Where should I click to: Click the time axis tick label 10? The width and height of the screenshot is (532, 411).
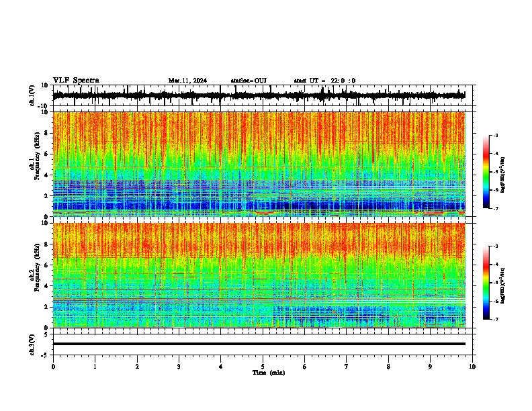[x=472, y=367]
